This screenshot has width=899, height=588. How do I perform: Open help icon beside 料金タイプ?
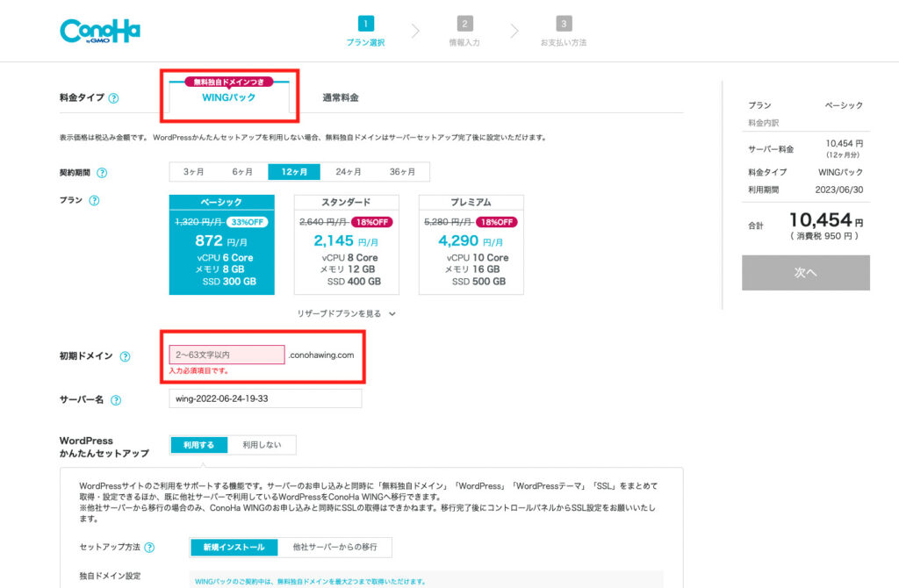point(113,98)
